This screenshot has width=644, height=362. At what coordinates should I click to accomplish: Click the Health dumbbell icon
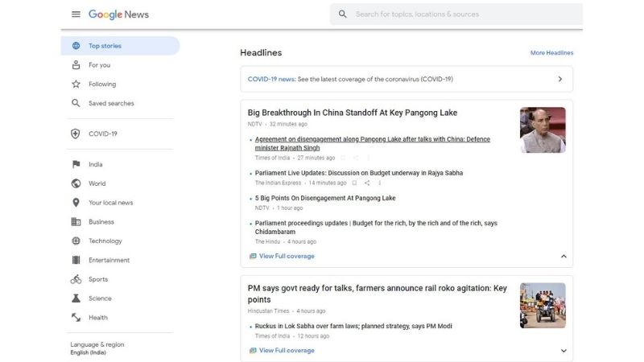tap(76, 317)
